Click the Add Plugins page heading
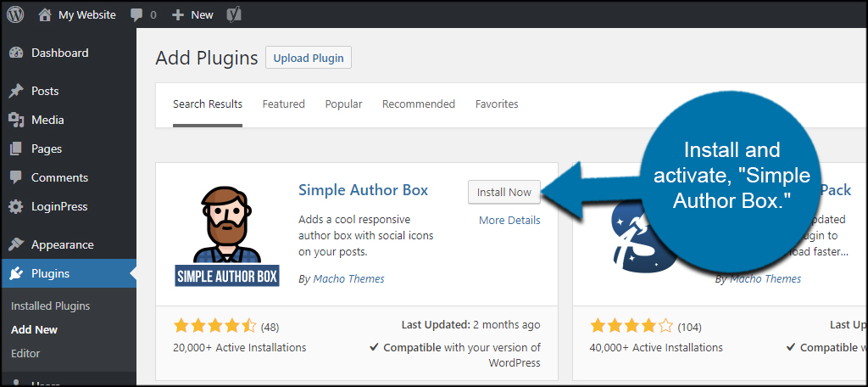 tap(207, 58)
